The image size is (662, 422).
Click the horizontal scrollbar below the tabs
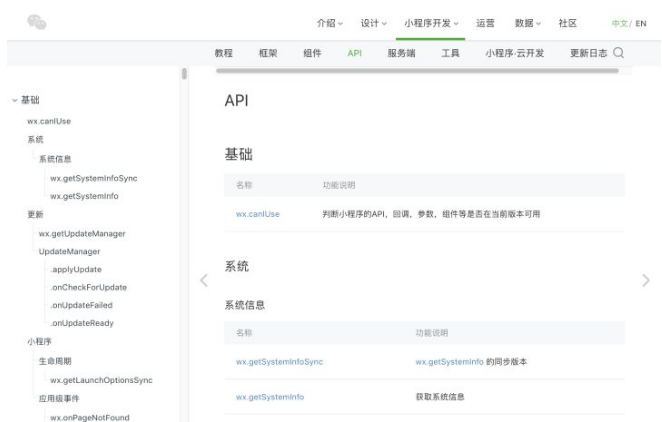pyautogui.click(x=417, y=71)
